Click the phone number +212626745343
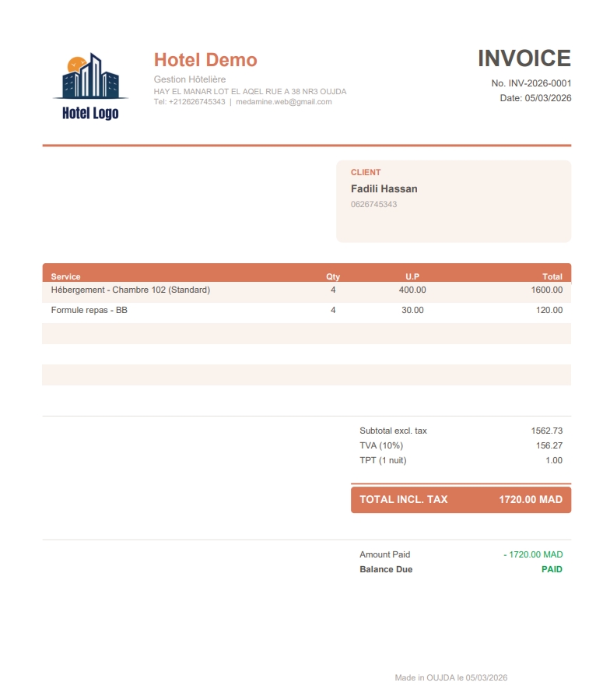Image resolution: width=610 pixels, height=700 pixels. tap(197, 102)
